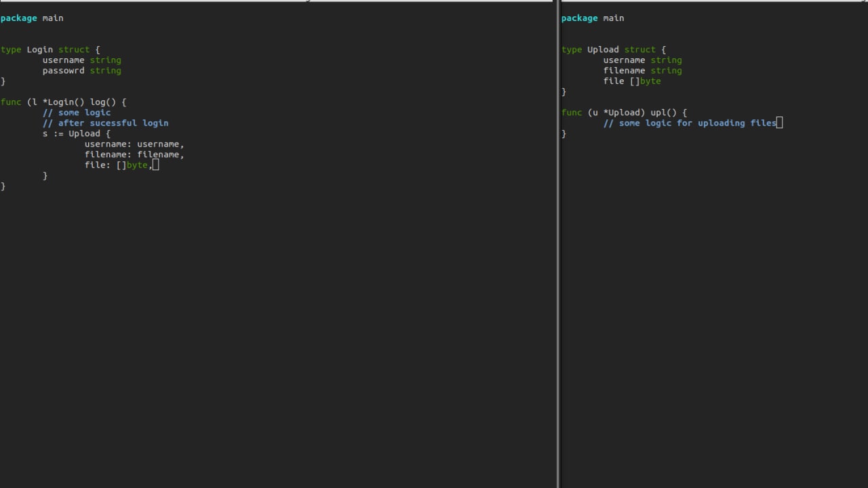Click the 'func (l *Login() log() {' line
Screen dimensions: 868x488
coord(64,102)
